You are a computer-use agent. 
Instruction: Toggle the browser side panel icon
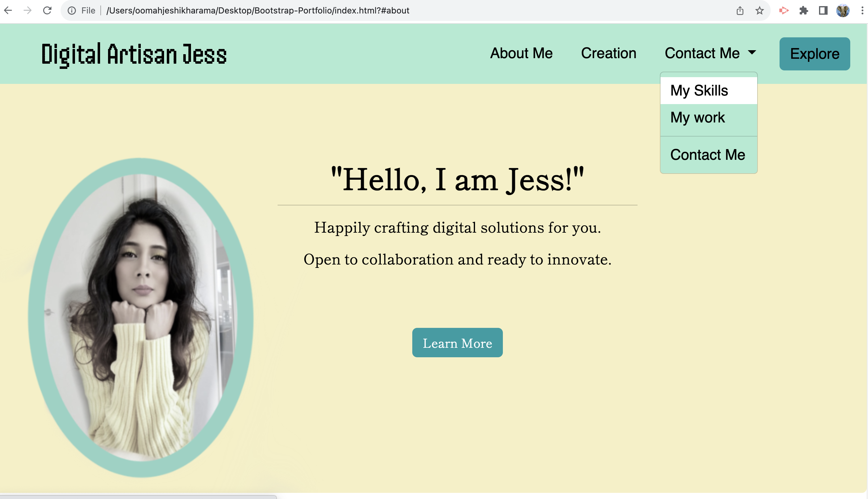(823, 11)
